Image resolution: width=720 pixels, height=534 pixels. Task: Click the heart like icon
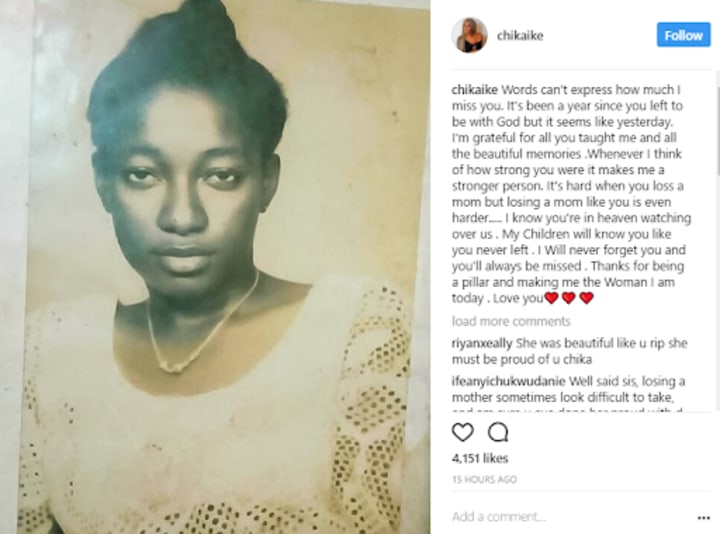[x=462, y=432]
